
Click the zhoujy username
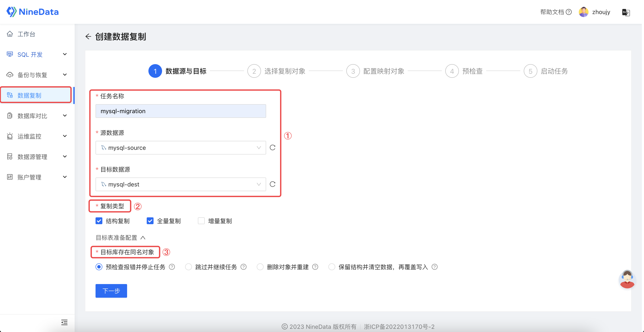(601, 12)
